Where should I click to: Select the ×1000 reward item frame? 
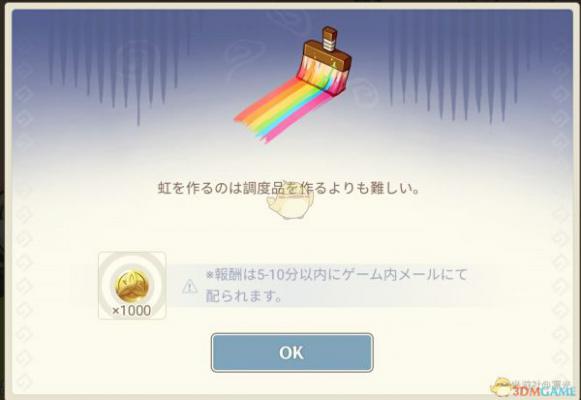132,286
